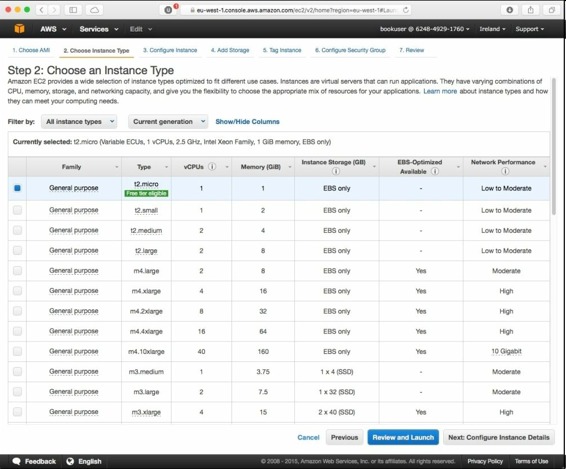Open the Edit menu in AWS header
This screenshot has height=469, width=566.
pyautogui.click(x=141, y=29)
